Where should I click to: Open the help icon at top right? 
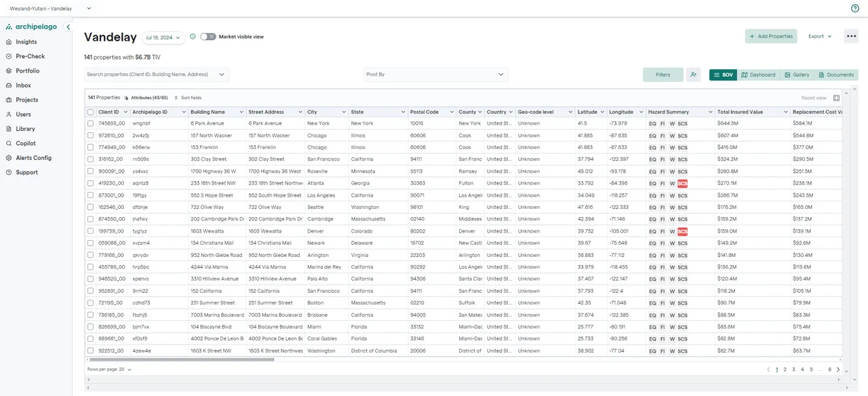(x=855, y=8)
